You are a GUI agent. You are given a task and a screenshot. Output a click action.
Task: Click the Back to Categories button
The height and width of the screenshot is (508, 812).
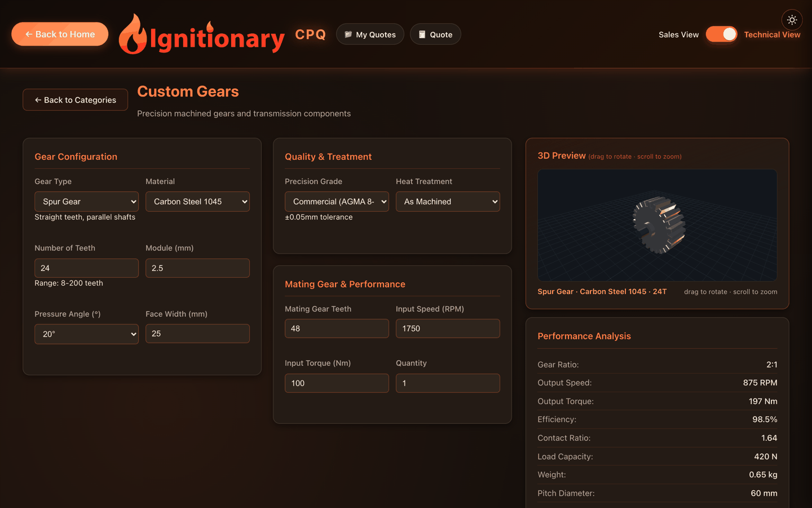pyautogui.click(x=75, y=100)
